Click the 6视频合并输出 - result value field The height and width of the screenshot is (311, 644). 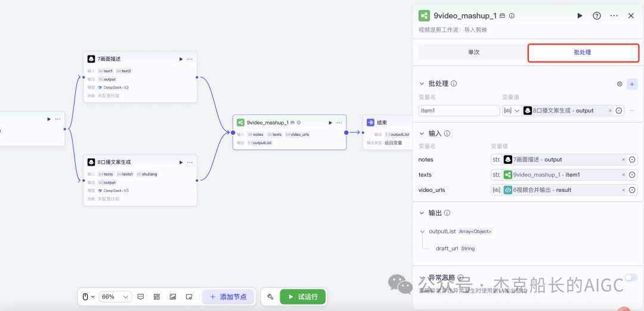[564, 190]
